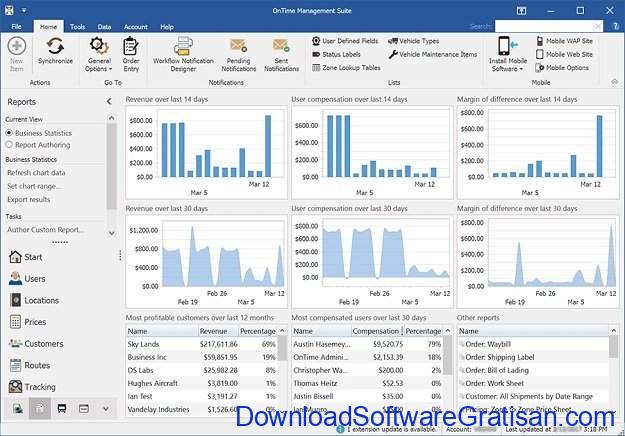
Task: Open User Defined Fields list
Action: click(x=345, y=41)
